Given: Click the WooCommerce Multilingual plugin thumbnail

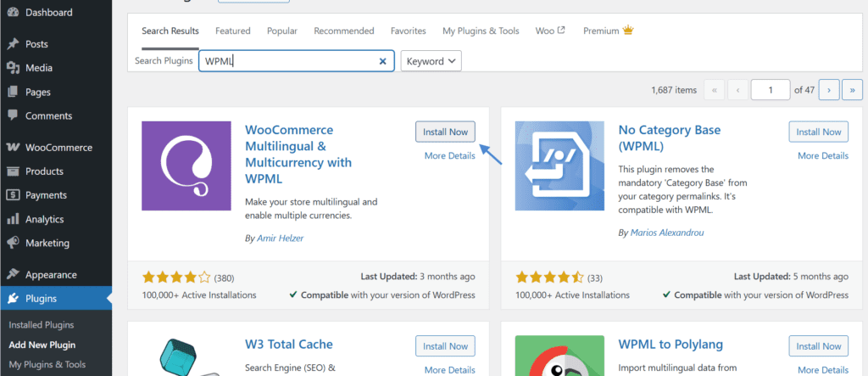Looking at the screenshot, I should [186, 166].
